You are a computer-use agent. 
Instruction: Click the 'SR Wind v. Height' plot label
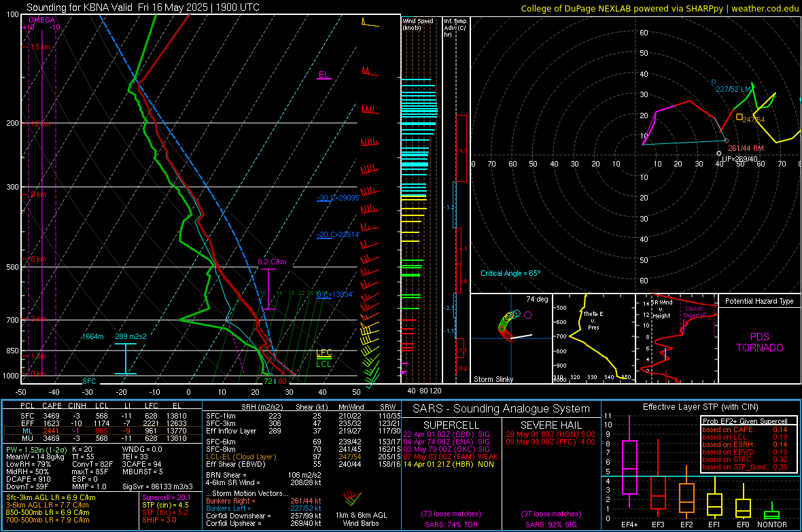tap(662, 309)
